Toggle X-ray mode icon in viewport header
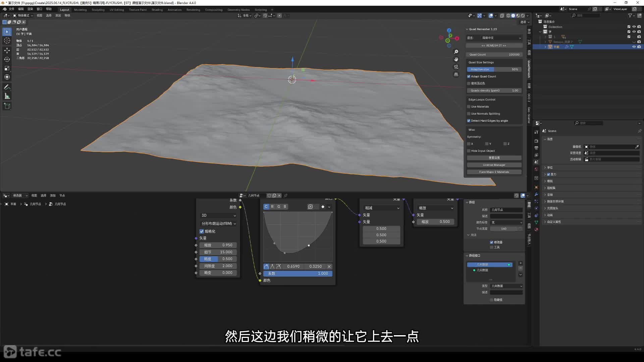The height and width of the screenshot is (362, 644). [x=502, y=15]
